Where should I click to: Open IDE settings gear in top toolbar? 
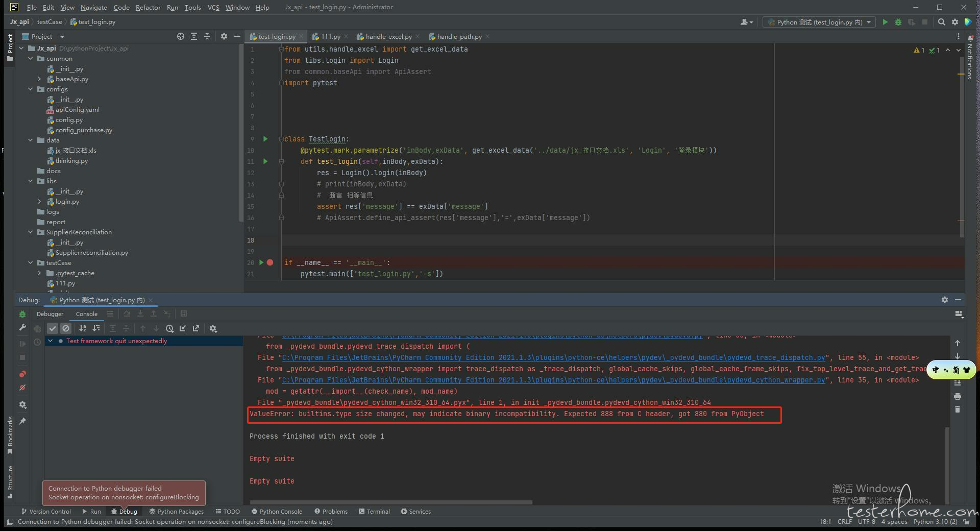(x=955, y=22)
